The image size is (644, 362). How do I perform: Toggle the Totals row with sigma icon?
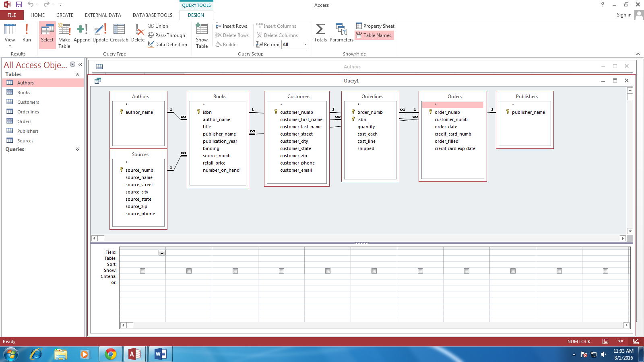click(x=320, y=33)
